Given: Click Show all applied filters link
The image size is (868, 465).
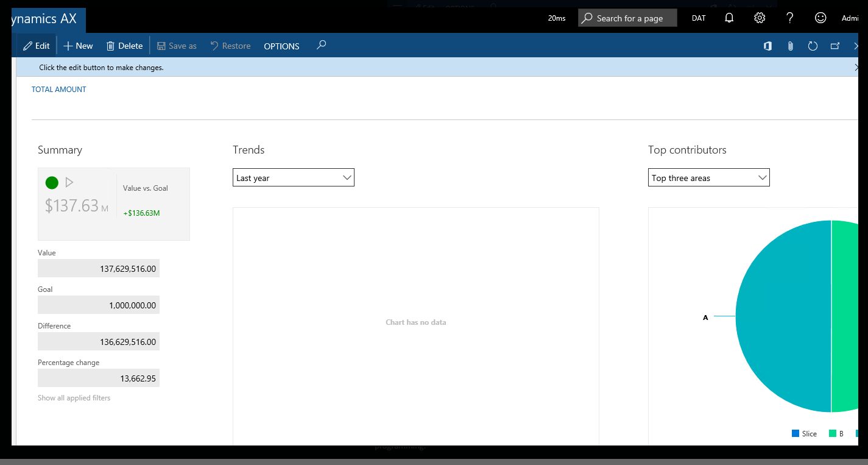Looking at the screenshot, I should coord(74,397).
